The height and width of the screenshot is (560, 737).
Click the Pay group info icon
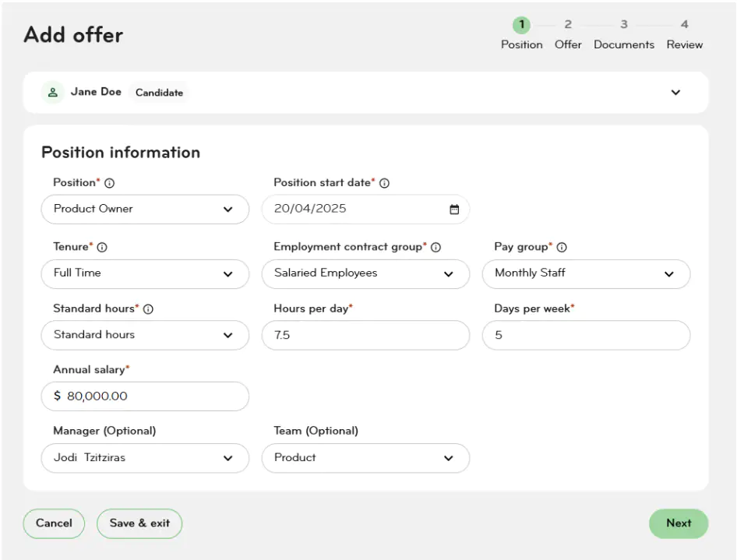562,247
